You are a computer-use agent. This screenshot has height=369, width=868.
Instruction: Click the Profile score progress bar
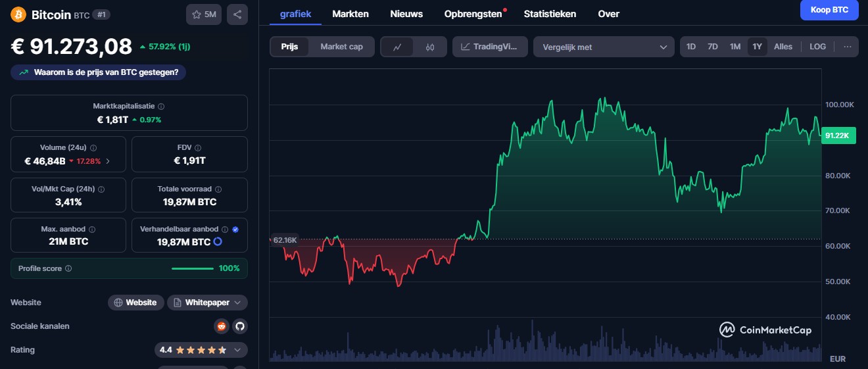point(193,268)
